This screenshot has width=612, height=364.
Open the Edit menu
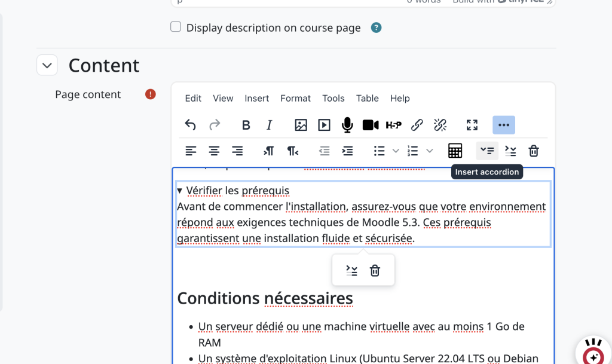point(193,98)
